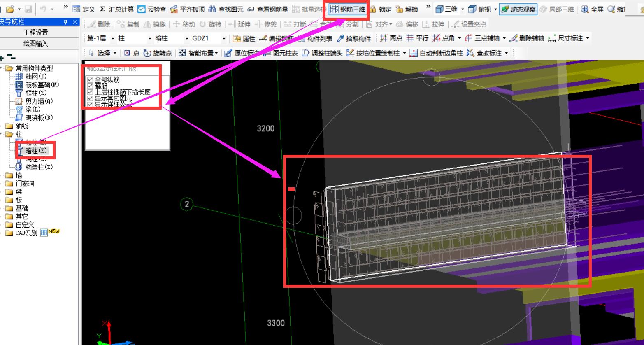This screenshot has height=345, width=644.
Task: Select 旋转点 rotate point tool
Action: [x=158, y=53]
